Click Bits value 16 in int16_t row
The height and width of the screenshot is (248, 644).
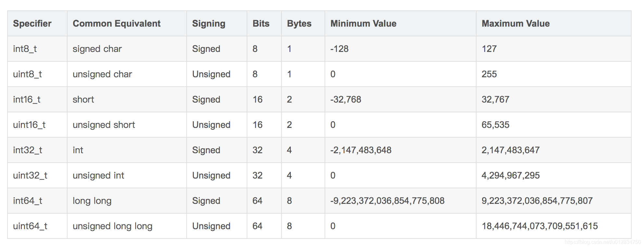coord(257,99)
